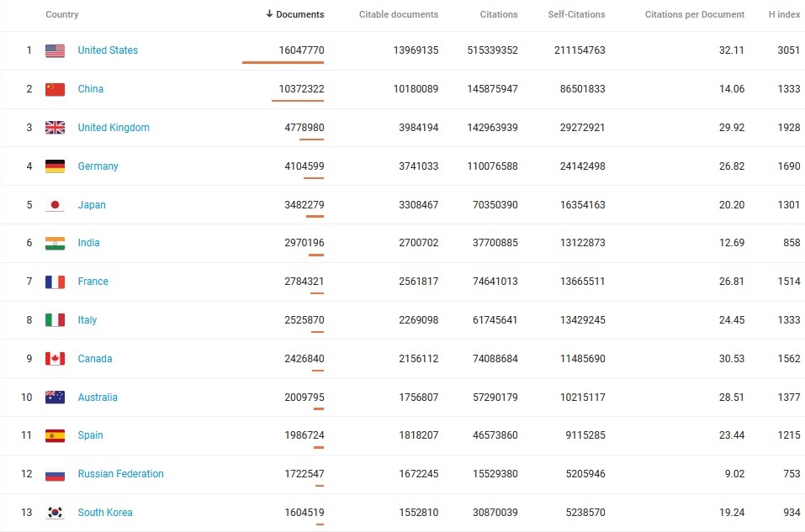805x532 pixels.
Task: Click the United Kingdom flag icon
Action: coord(55,128)
